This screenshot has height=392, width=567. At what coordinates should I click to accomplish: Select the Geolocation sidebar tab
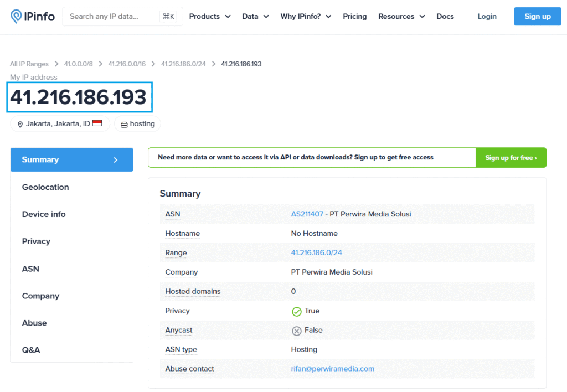[x=71, y=187]
